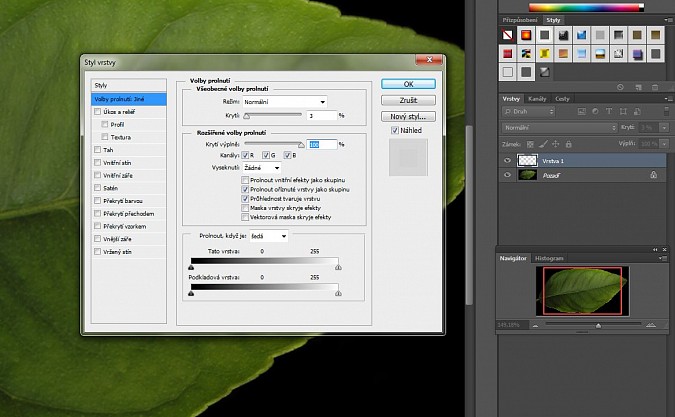
Task: Open Krytí arrow in Vrstvy panel
Action: tap(664, 128)
